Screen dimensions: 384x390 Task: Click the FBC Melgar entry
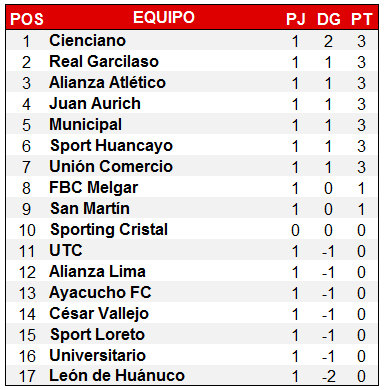(x=94, y=188)
